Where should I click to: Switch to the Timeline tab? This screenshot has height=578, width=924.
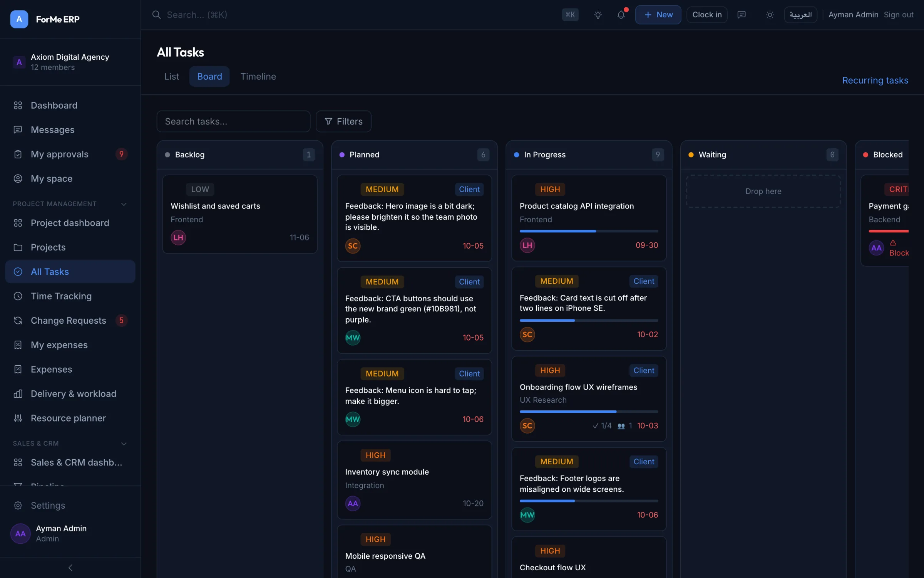[258, 76]
